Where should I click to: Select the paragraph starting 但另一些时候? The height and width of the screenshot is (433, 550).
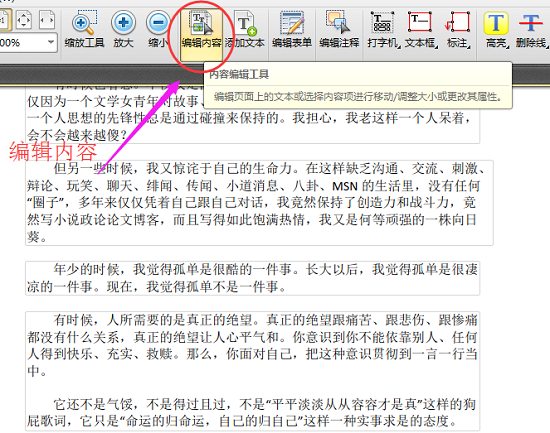pyautogui.click(x=259, y=203)
